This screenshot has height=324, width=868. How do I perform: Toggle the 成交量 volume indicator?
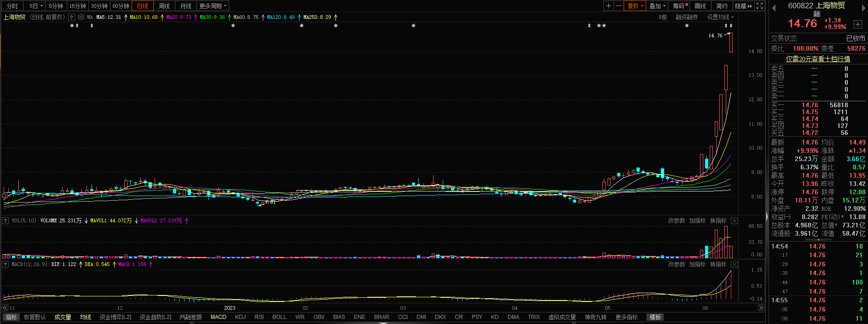point(63,317)
